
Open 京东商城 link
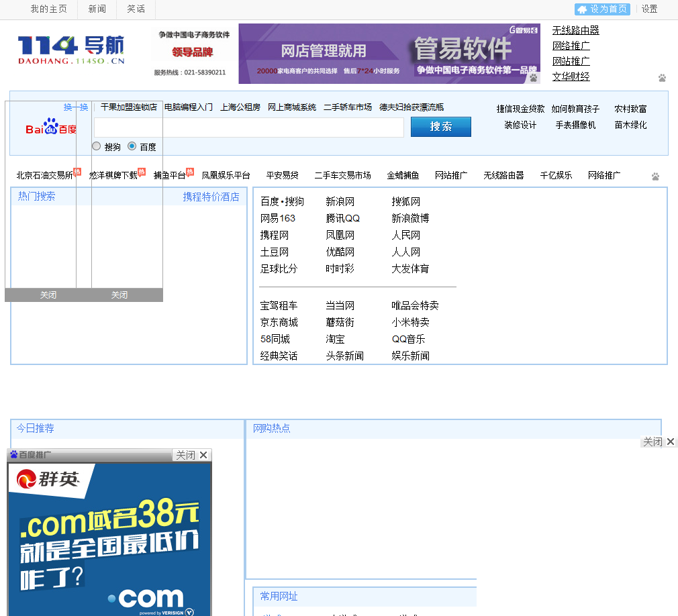[279, 323]
